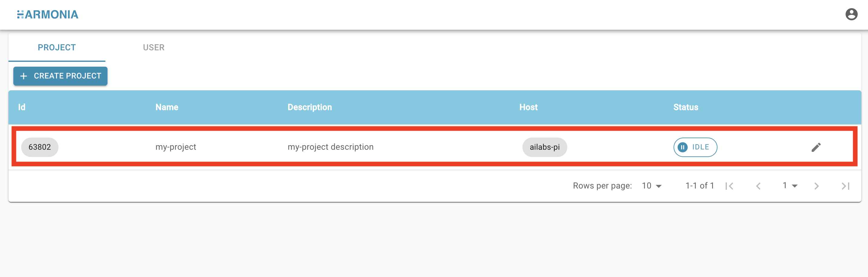The height and width of the screenshot is (277, 868).
Task: Select the 63802 id chip
Action: click(x=40, y=147)
